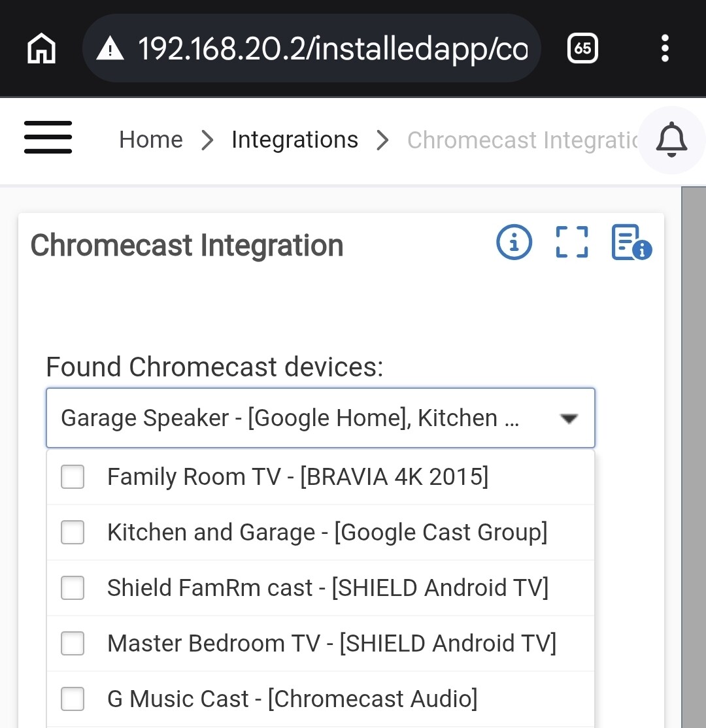706x728 pixels.
Task: Tap the not-secure warning triangle icon
Action: tap(110, 48)
